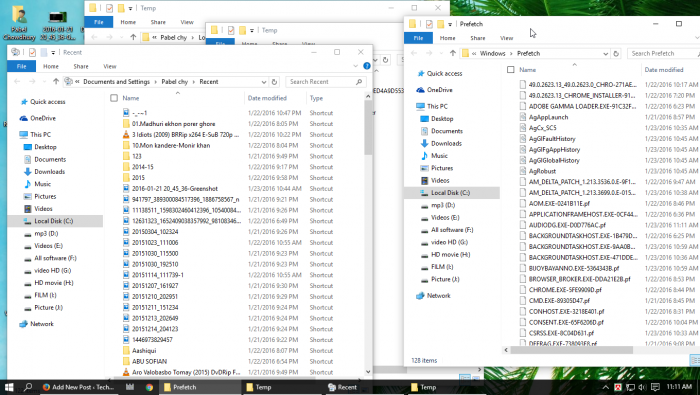Open quick access toolbar dropdown in Prefetch
This screenshot has height=395, width=700.
[x=450, y=24]
